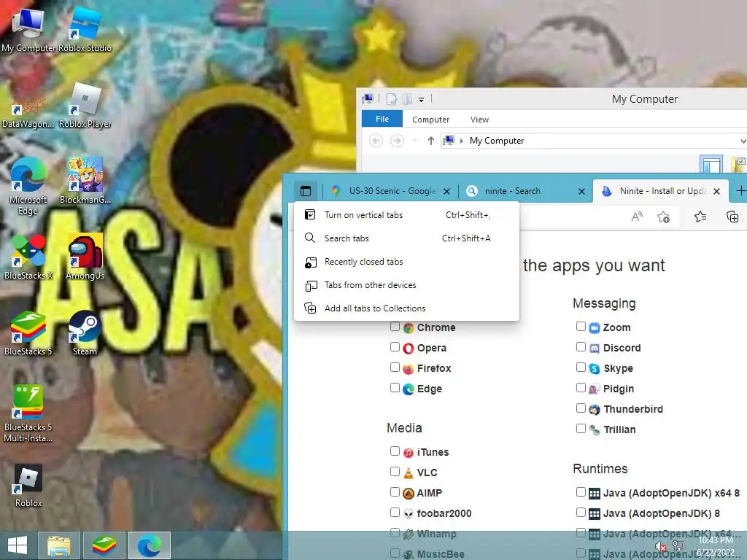Click Back arrow in My Computer window
Viewport: 747px width, 560px height.
[x=376, y=141]
